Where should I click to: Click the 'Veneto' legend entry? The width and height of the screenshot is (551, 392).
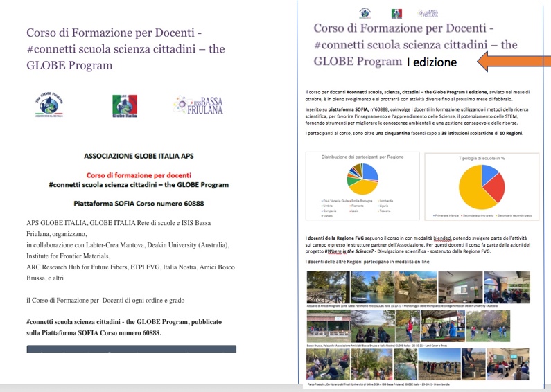pyautogui.click(x=327, y=216)
